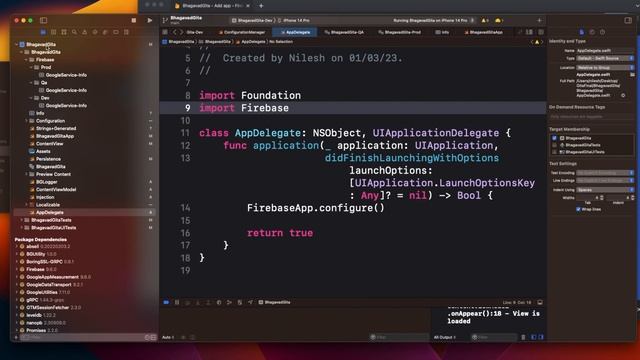
Task: Click the simulate location arrow icon
Action: (x=250, y=302)
